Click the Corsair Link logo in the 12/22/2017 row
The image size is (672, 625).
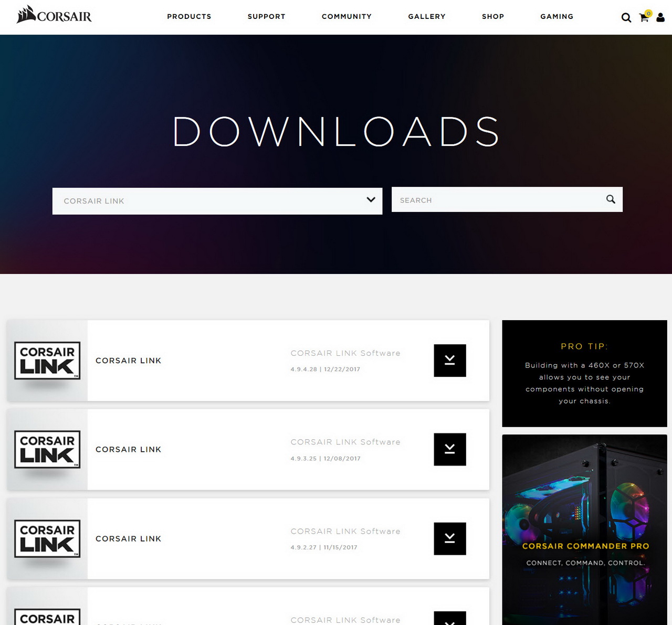point(47,361)
